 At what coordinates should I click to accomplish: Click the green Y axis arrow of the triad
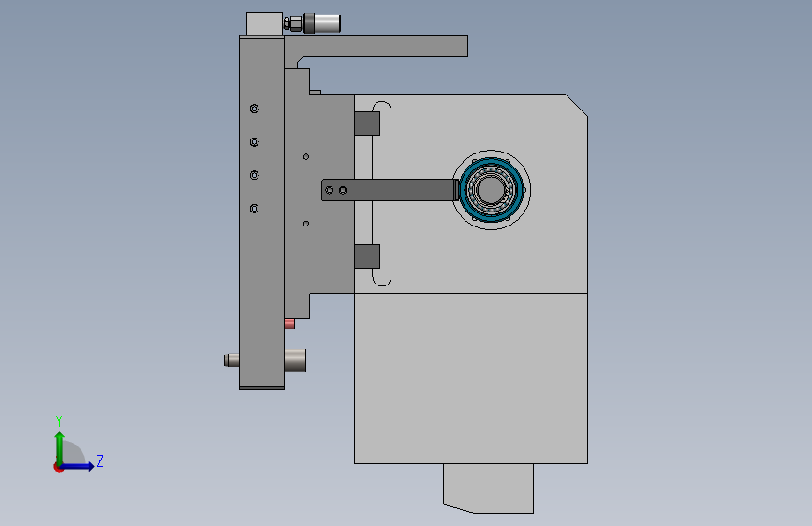(x=60, y=447)
